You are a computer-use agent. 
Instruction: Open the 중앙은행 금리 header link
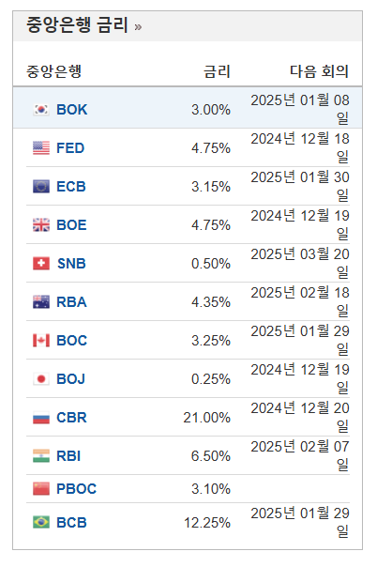tap(77, 25)
